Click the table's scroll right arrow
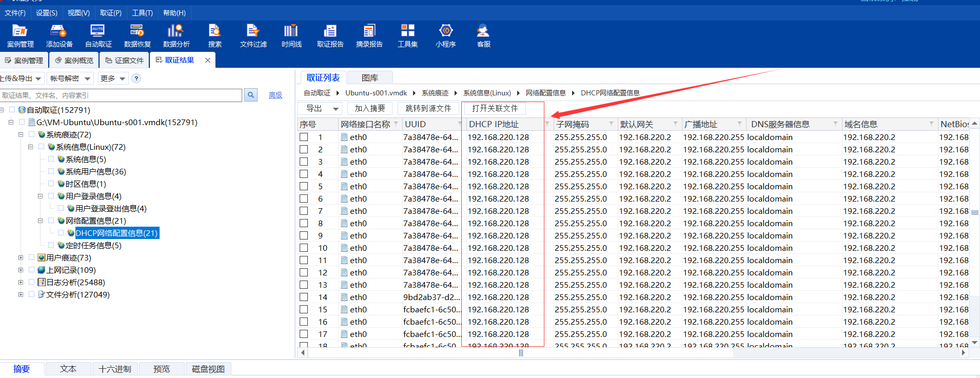 click(963, 353)
